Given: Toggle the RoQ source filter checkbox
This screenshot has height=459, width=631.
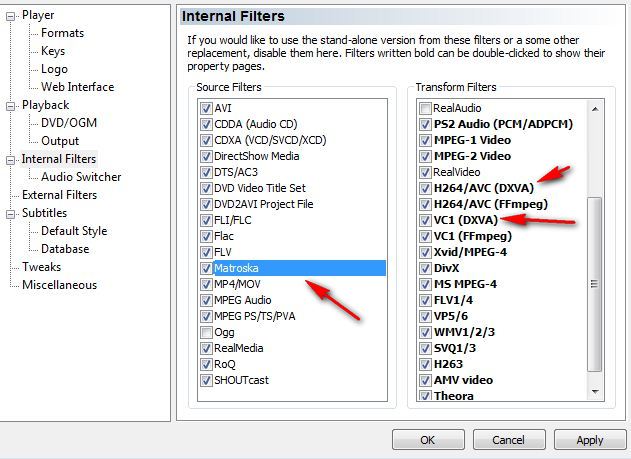Looking at the screenshot, I should [x=206, y=364].
